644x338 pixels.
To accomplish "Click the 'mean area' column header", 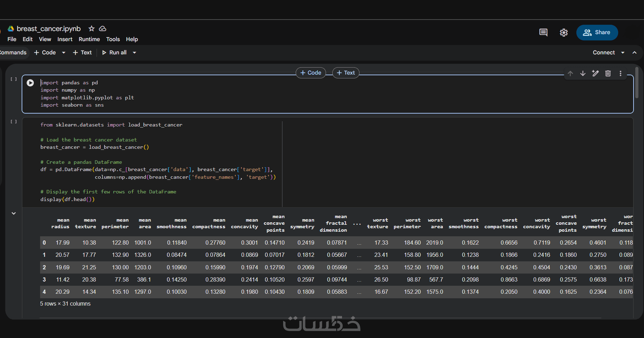I will tap(145, 223).
